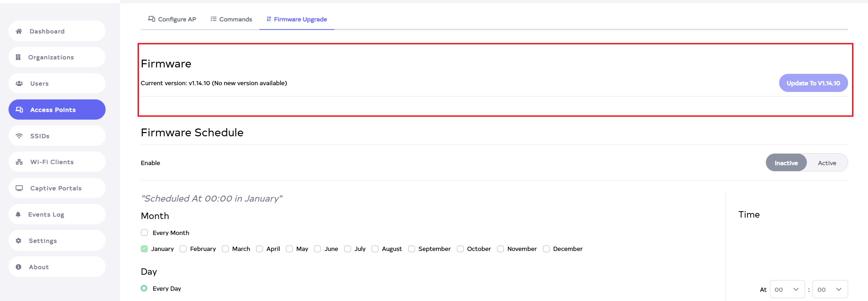This screenshot has width=868, height=301.
Task: Click the Wi-Fi Clients network icon
Action: click(x=19, y=162)
